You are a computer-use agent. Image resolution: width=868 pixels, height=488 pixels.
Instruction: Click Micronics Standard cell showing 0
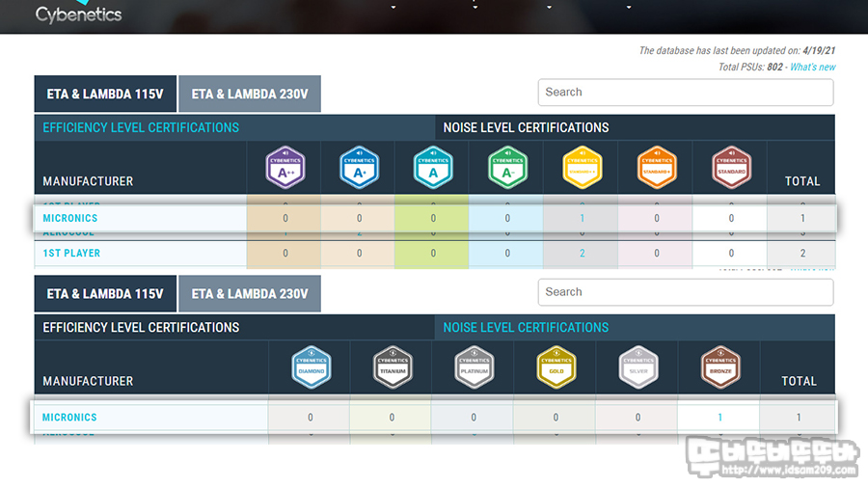point(731,219)
